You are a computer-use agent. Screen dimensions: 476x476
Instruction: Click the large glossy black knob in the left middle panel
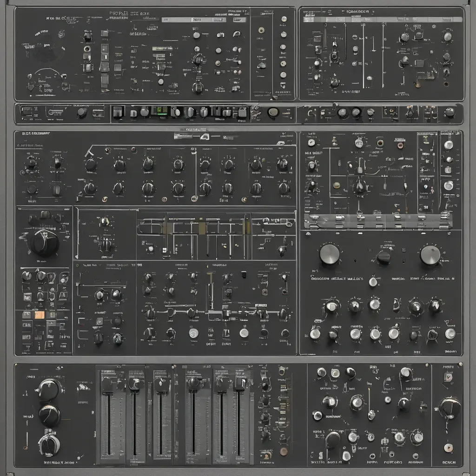[45, 243]
